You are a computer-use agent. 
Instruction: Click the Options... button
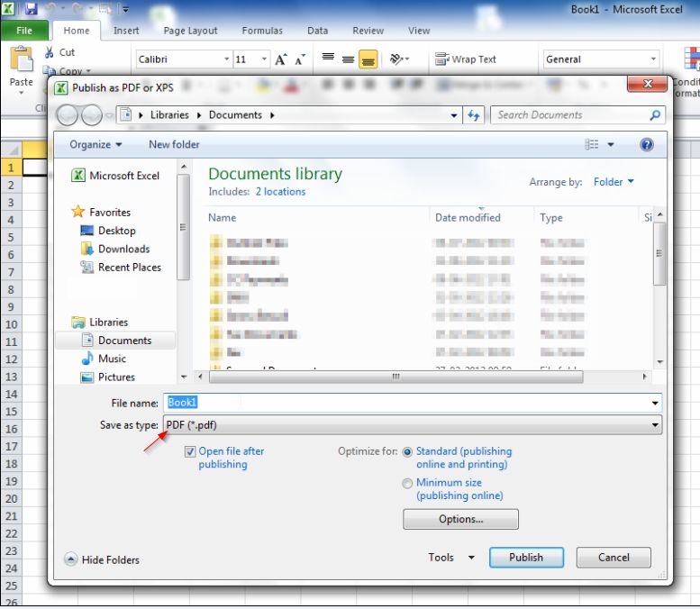460,519
